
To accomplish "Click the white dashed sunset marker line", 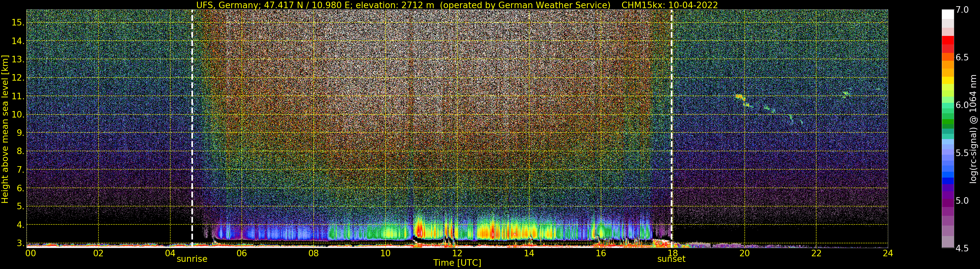I will tap(671, 128).
